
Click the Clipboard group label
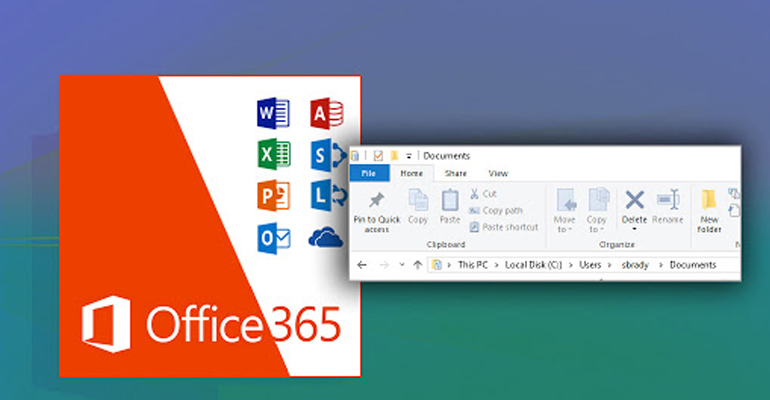(x=445, y=244)
